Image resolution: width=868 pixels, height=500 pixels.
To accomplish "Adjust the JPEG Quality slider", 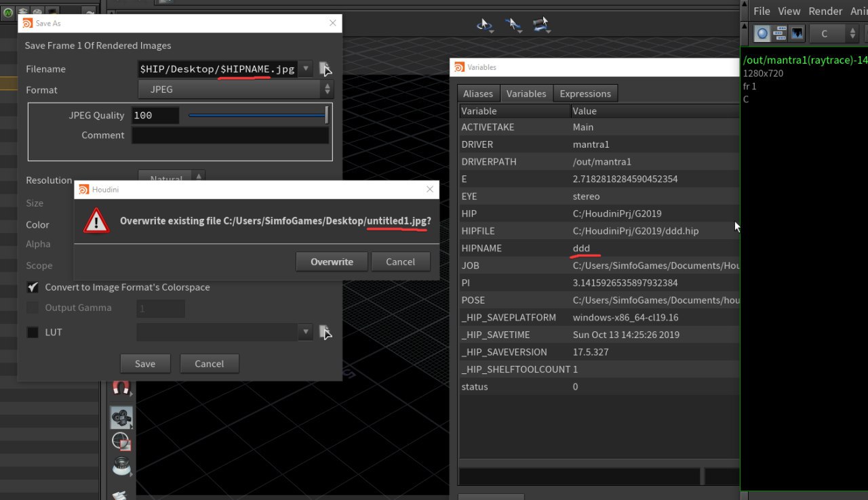I will coord(258,115).
